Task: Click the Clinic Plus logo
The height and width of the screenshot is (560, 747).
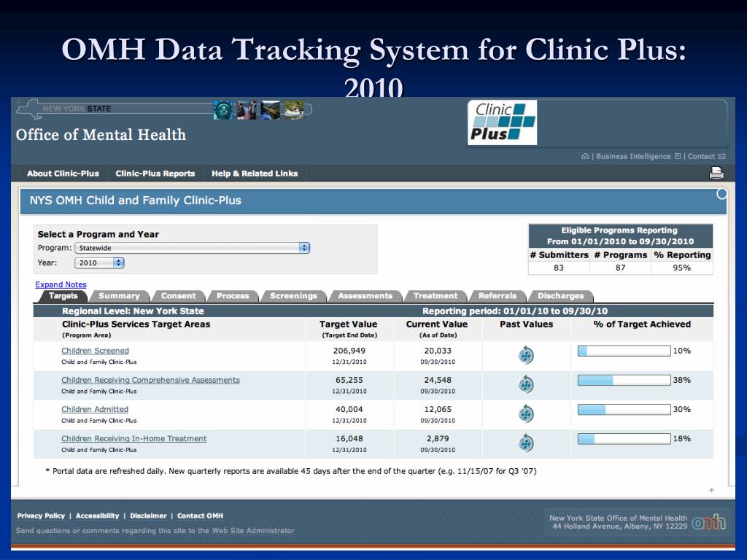Action: [502, 122]
